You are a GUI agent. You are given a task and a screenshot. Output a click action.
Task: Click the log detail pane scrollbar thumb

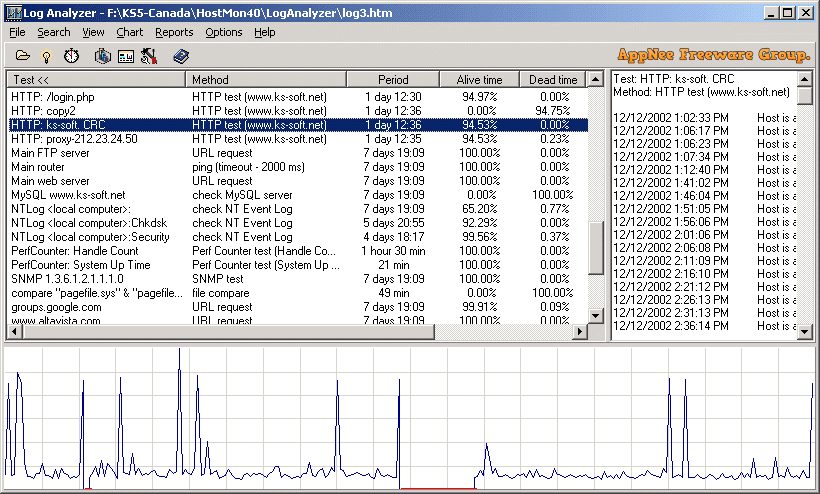tap(805, 95)
